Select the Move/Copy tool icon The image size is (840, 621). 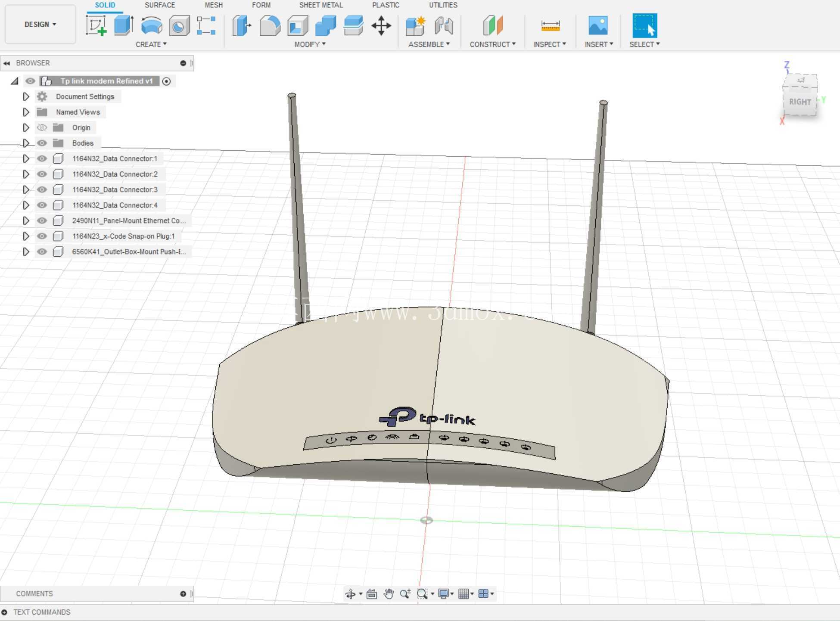[x=381, y=25]
